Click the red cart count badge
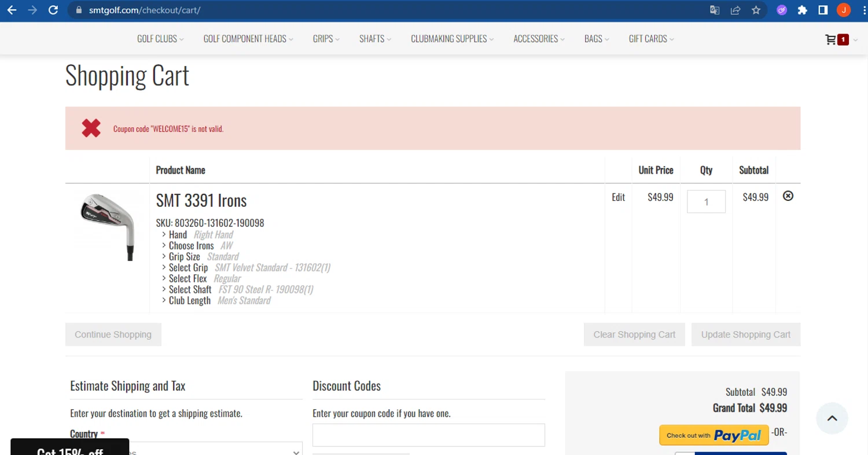The image size is (868, 455). (843, 39)
